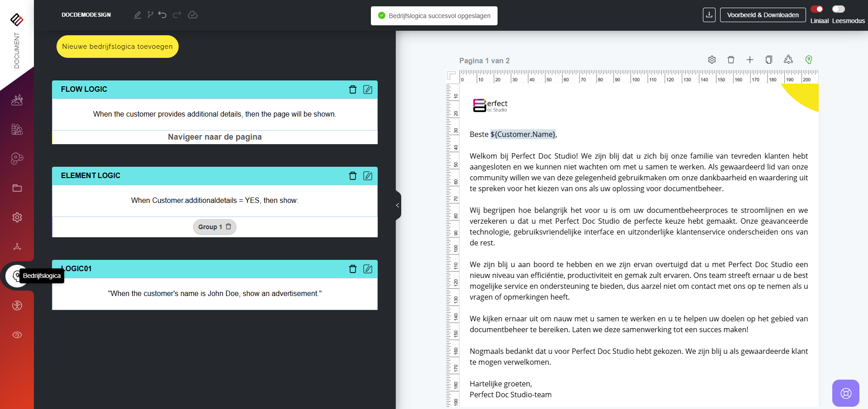This screenshot has height=409, width=868.
Task: Click the download icon button
Action: click(709, 15)
